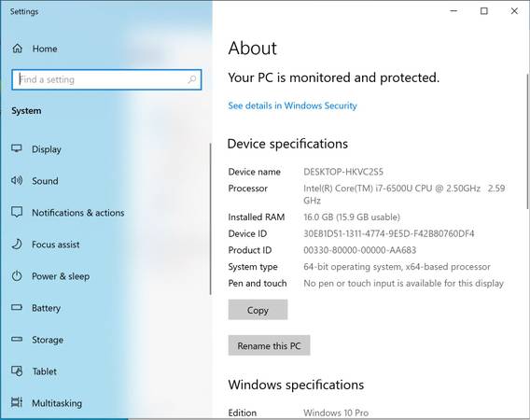The image size is (530, 420).
Task: Click the No pen or touch input text
Action: (x=404, y=284)
